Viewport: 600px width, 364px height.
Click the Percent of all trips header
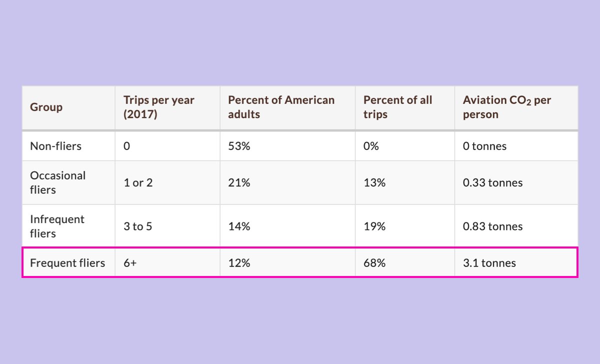point(397,107)
